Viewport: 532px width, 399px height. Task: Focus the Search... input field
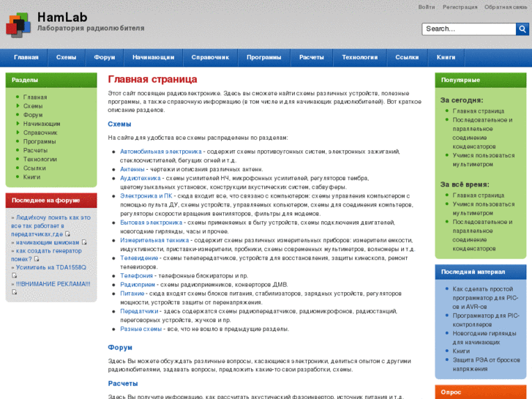coord(469,29)
